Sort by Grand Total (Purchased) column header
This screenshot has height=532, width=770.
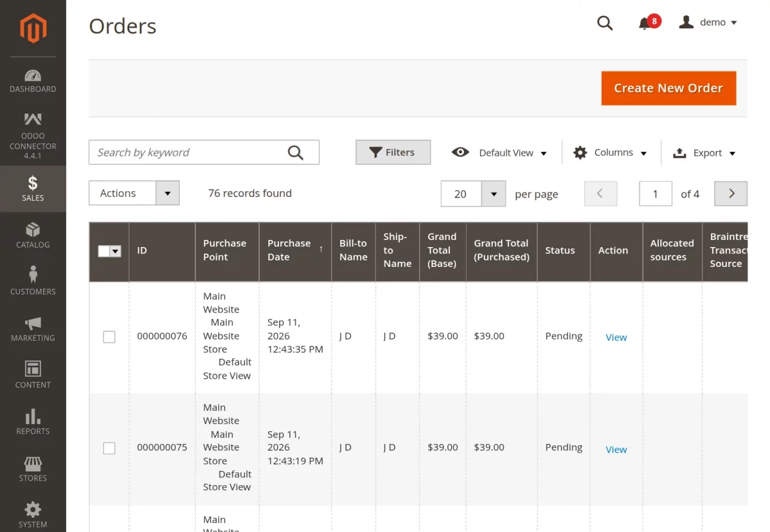pos(502,251)
